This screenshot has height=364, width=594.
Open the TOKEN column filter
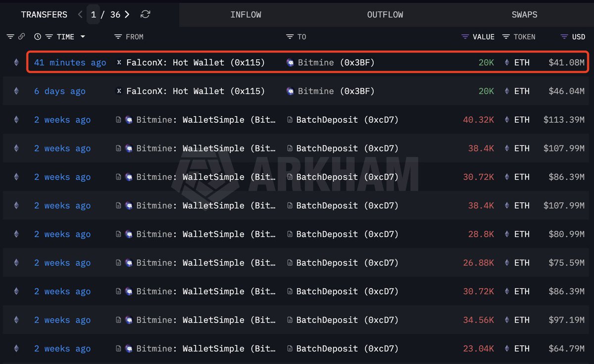pyautogui.click(x=506, y=37)
